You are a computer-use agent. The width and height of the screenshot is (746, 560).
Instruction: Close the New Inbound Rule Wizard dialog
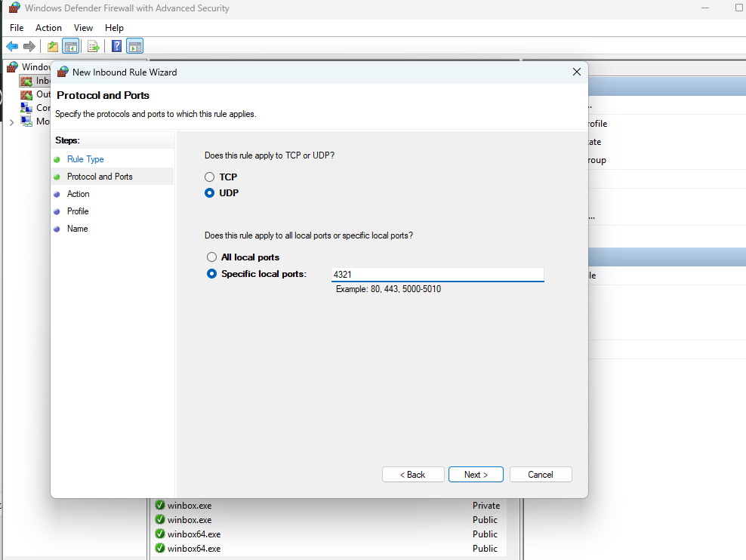tap(577, 72)
